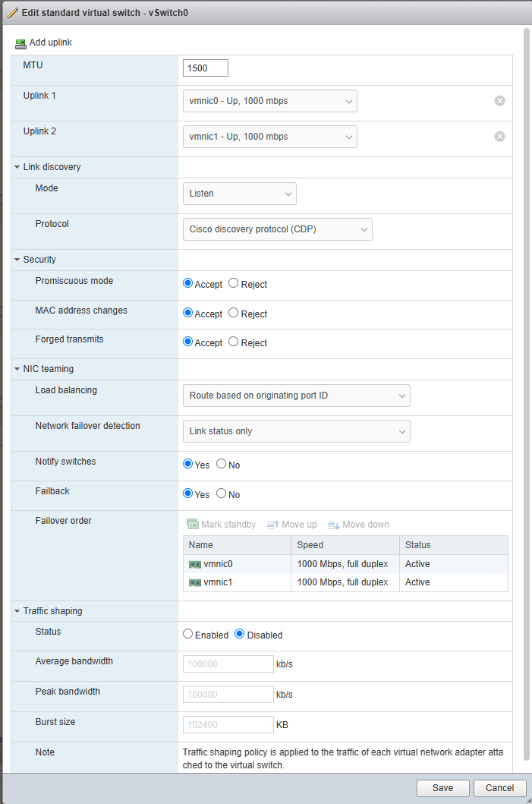Image resolution: width=532 pixels, height=804 pixels.
Task: Open the Load balancing dropdown
Action: tap(296, 396)
